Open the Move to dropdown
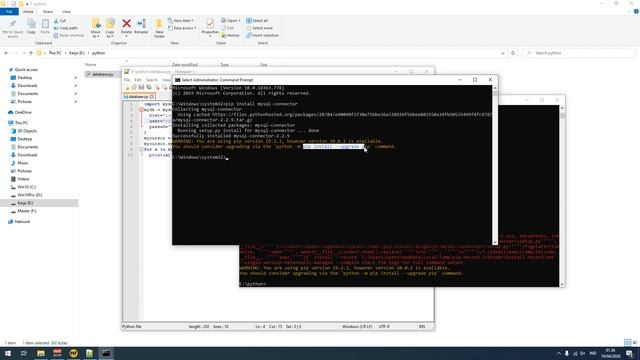 tap(96, 28)
